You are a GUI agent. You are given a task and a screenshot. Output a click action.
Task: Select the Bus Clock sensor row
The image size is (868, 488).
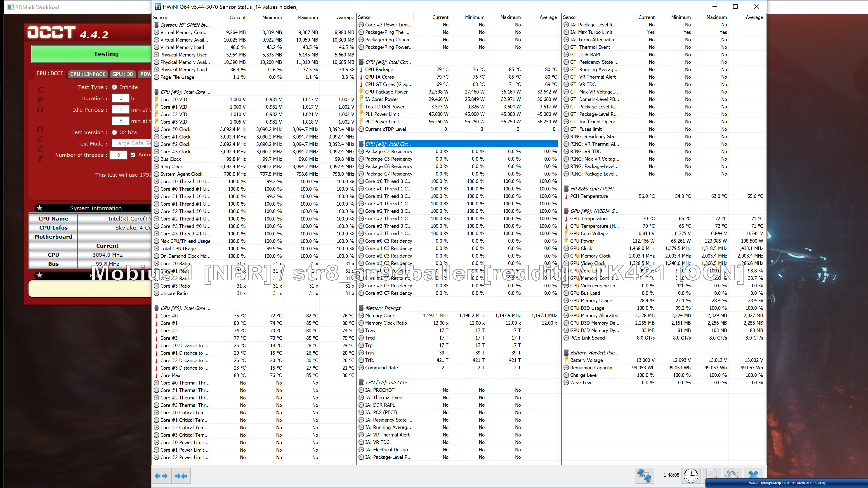pyautogui.click(x=254, y=159)
